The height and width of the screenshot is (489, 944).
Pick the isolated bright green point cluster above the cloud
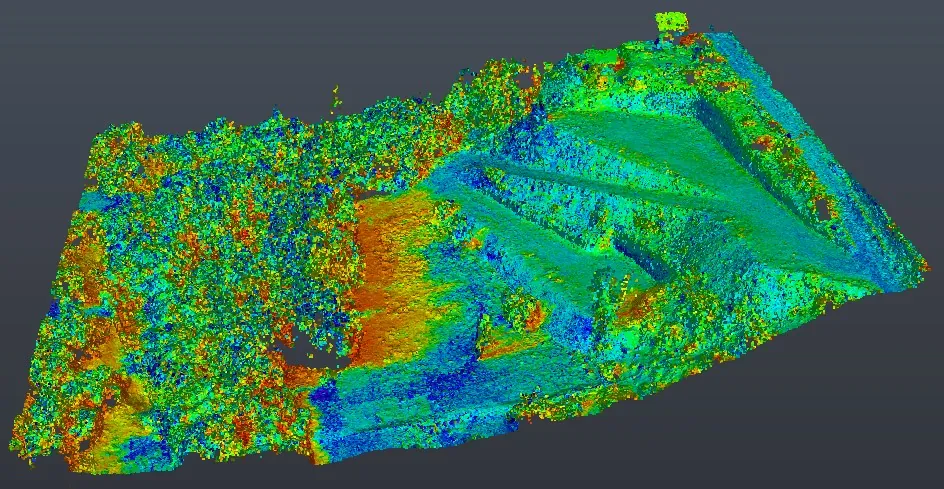pyautogui.click(x=671, y=23)
